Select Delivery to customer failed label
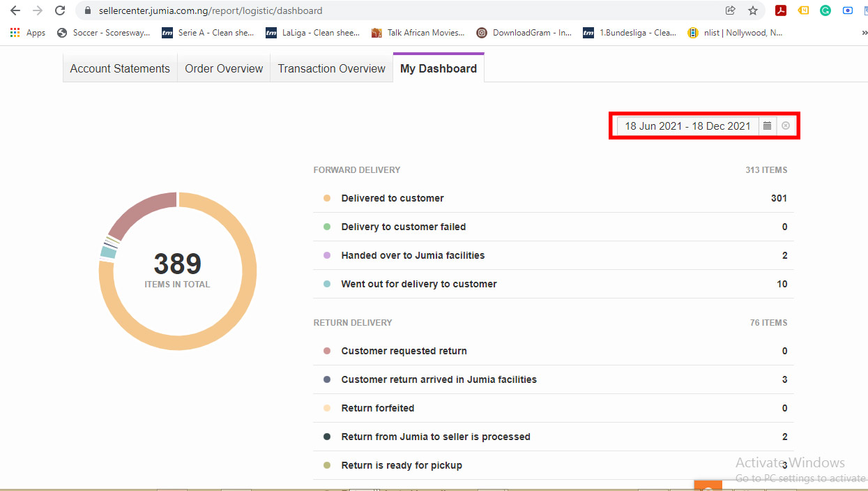Image resolution: width=868 pixels, height=491 pixels. pos(404,227)
